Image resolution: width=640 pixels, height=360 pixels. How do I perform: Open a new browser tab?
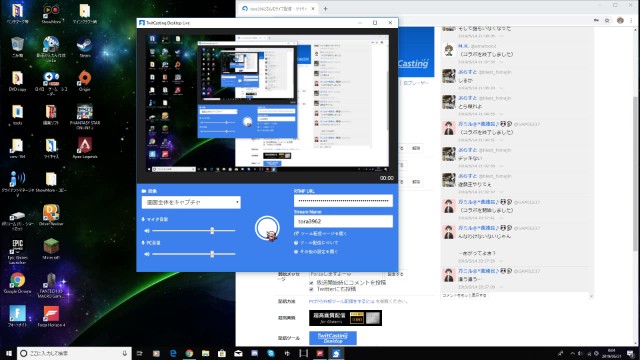325,9
